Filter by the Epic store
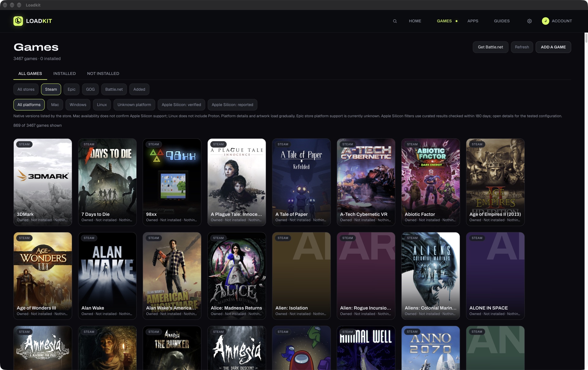Viewport: 588px width, 370px height. coord(71,89)
